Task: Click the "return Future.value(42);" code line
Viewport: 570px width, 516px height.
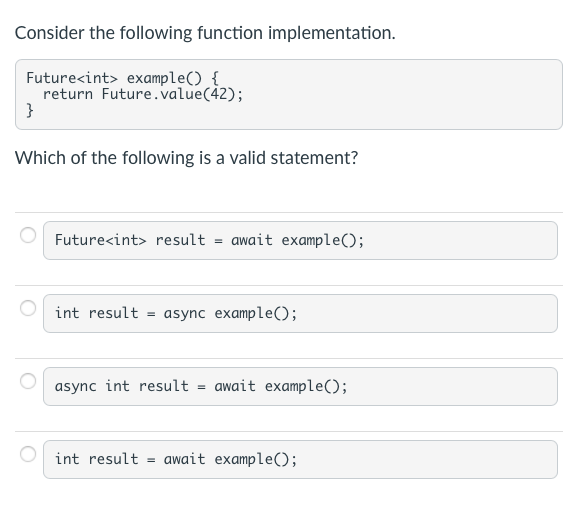Action: 143,94
